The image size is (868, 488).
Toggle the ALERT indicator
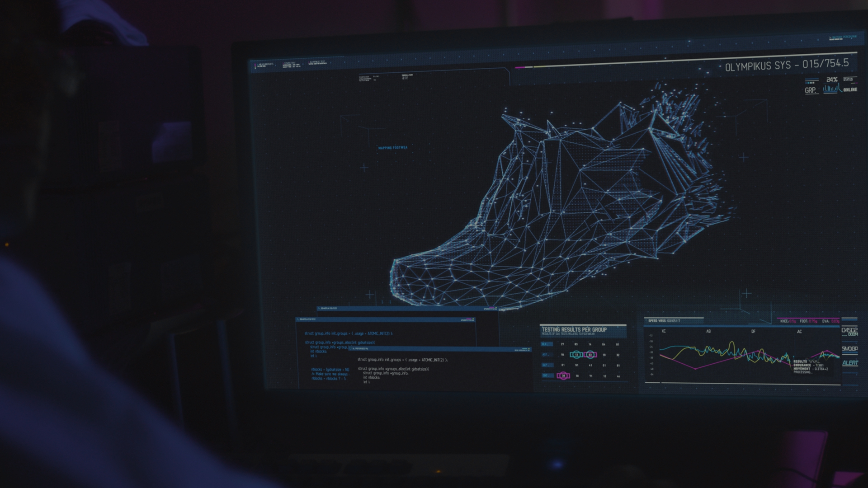[850, 363]
